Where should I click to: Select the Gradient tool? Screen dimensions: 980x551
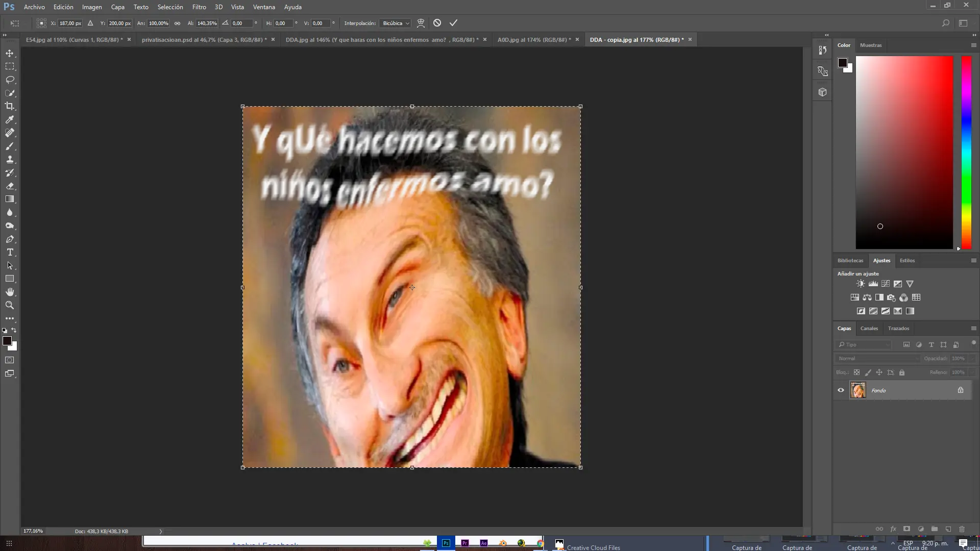tap(10, 199)
